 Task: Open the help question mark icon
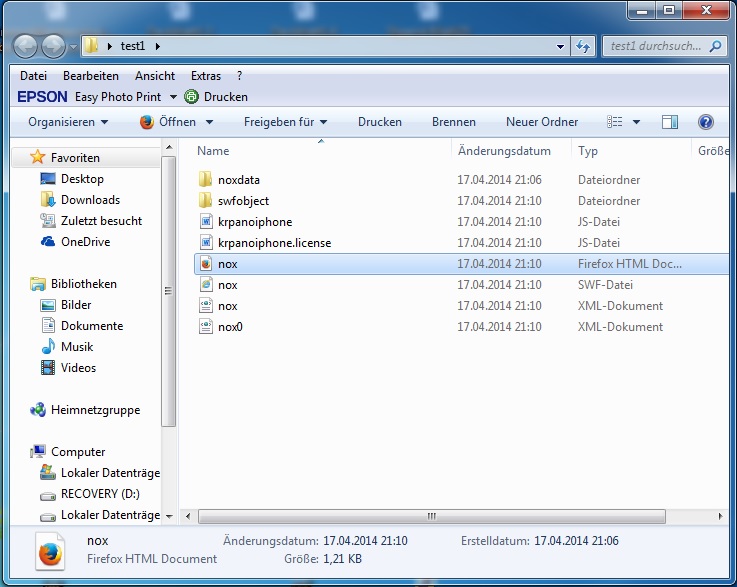pos(706,122)
